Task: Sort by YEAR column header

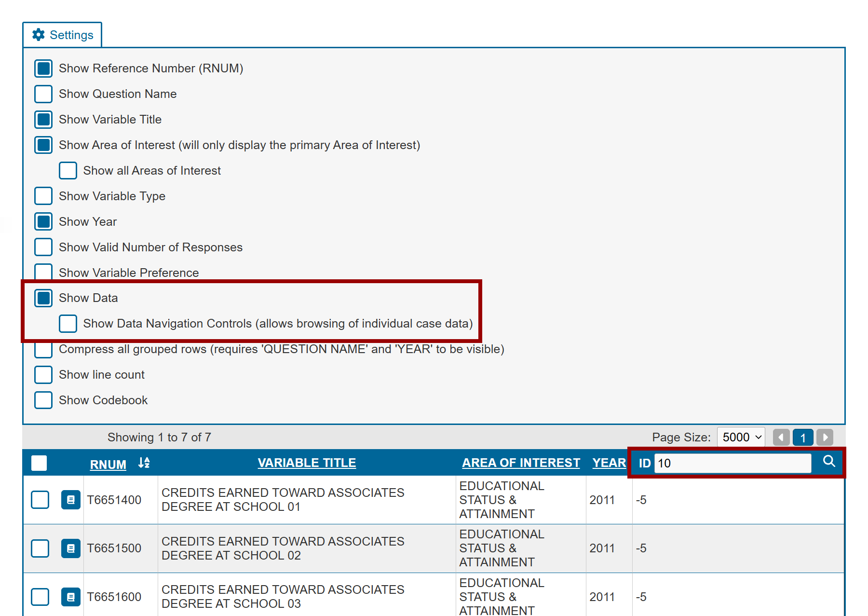Action: tap(609, 463)
